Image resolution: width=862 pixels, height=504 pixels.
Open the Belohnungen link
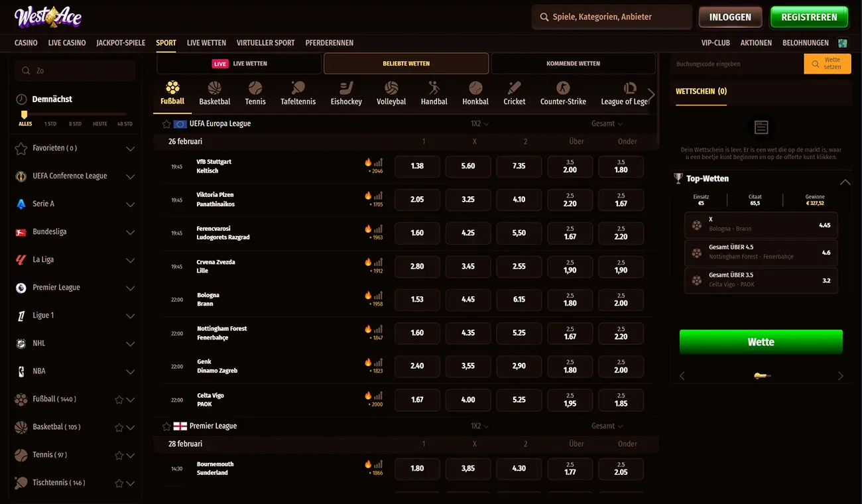point(806,43)
